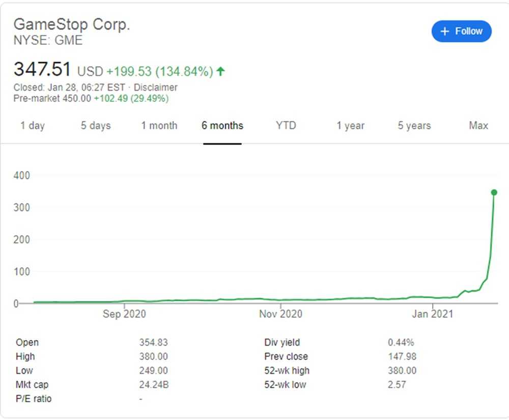Screen dimensions: 509x420
Task: Click the Jan 2021 axis label
Action: pyautogui.click(x=432, y=314)
